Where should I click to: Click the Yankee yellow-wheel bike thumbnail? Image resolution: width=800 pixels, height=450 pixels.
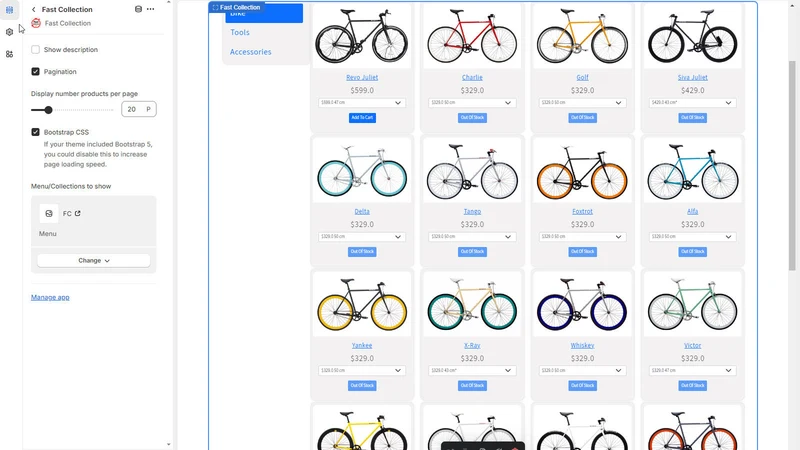(x=362, y=305)
